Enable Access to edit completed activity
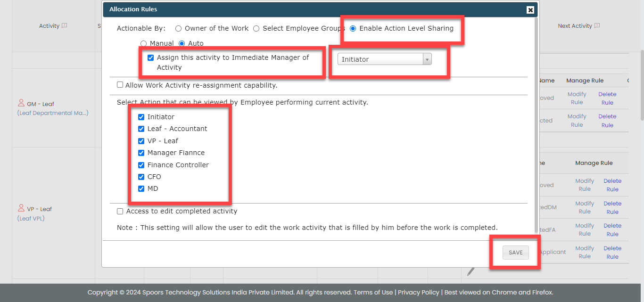 pos(120,212)
